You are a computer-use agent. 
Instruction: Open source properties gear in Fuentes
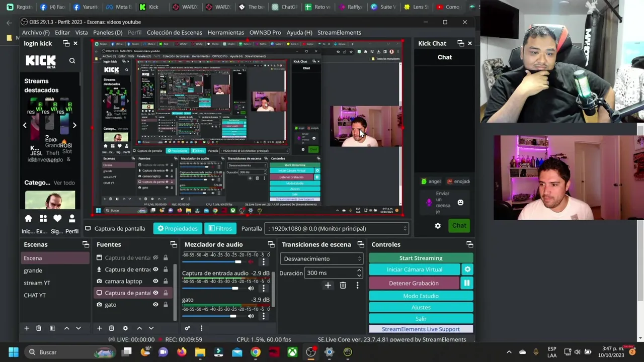tap(125, 328)
